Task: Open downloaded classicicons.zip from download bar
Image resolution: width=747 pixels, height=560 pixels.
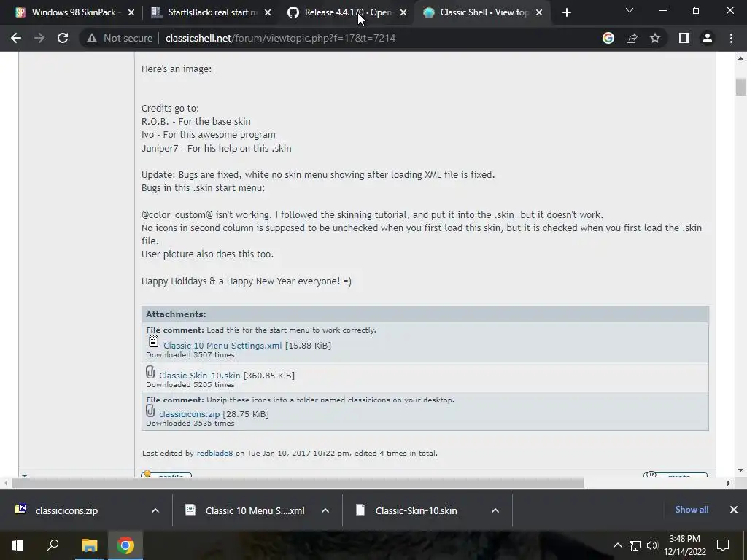Action: 66,510
